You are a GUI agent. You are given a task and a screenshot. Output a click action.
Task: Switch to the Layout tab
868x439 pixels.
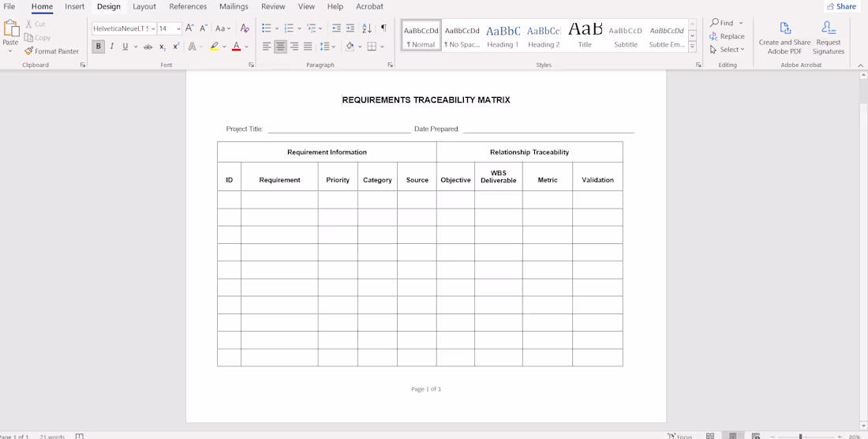(144, 6)
